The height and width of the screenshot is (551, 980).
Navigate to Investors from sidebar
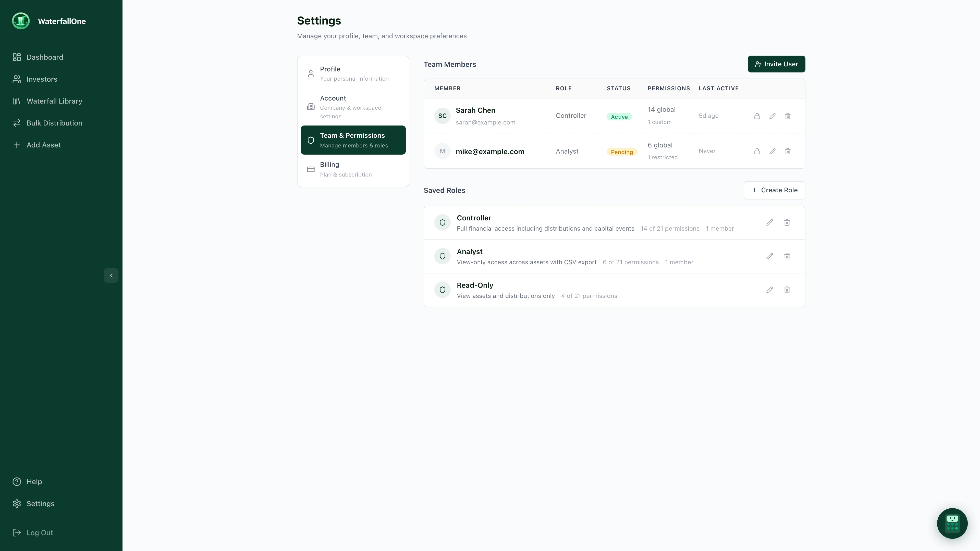coord(42,79)
